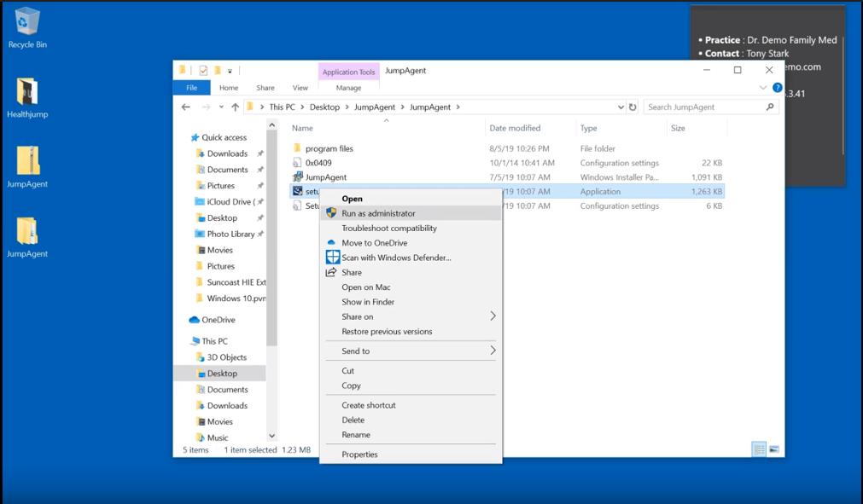Open the File ribbon tab
Image resolution: width=863 pixels, height=504 pixels.
click(191, 87)
